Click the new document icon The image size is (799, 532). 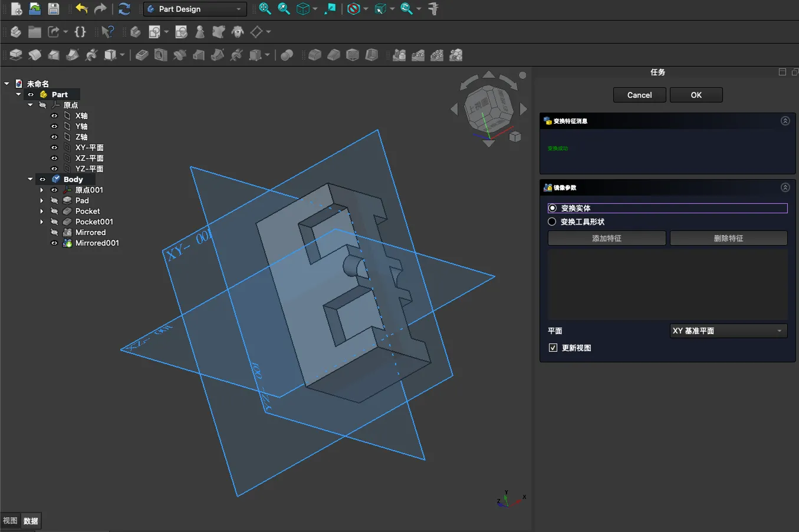pyautogui.click(x=17, y=9)
